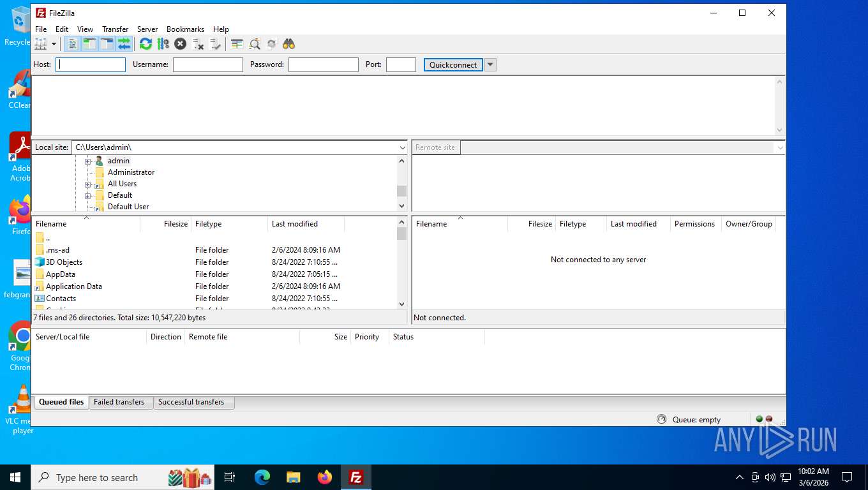Toggle message log display
The image size is (868, 490).
[73, 44]
